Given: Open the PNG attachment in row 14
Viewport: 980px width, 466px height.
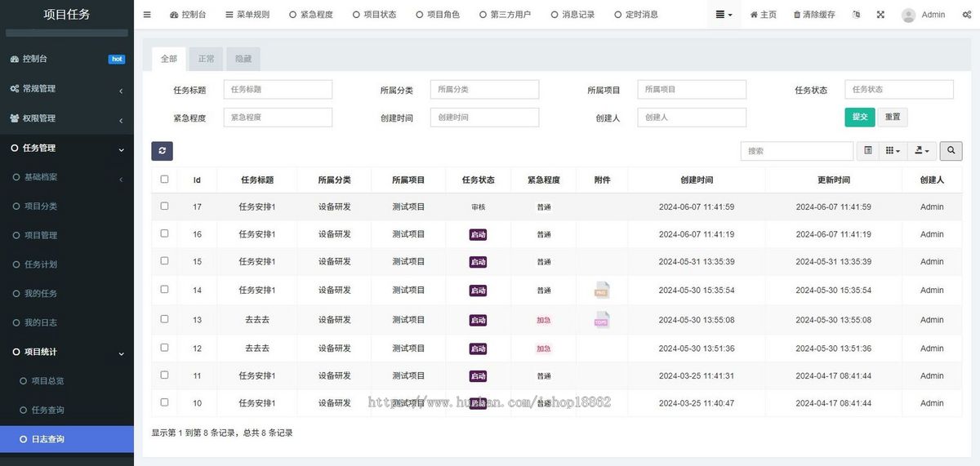Looking at the screenshot, I should click(602, 290).
